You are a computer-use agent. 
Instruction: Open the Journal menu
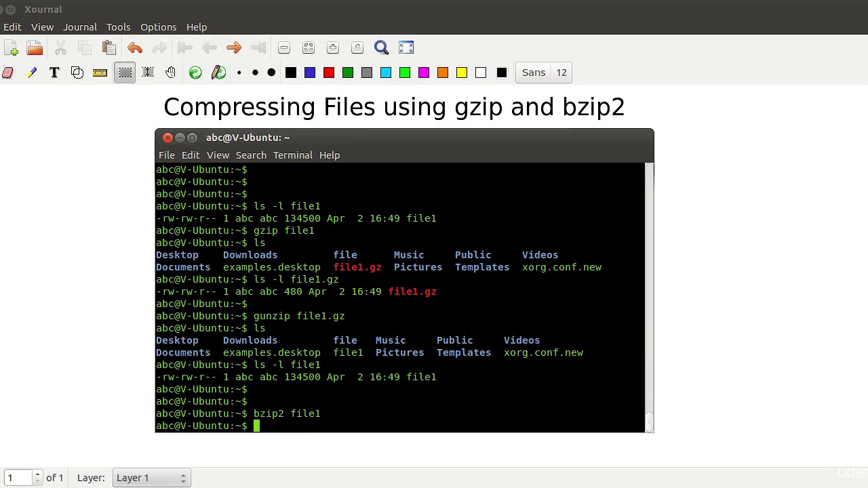pyautogui.click(x=80, y=27)
